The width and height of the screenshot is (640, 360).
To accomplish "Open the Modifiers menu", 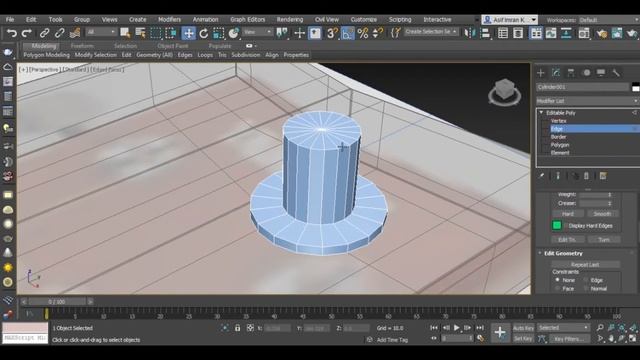I will coord(169,20).
